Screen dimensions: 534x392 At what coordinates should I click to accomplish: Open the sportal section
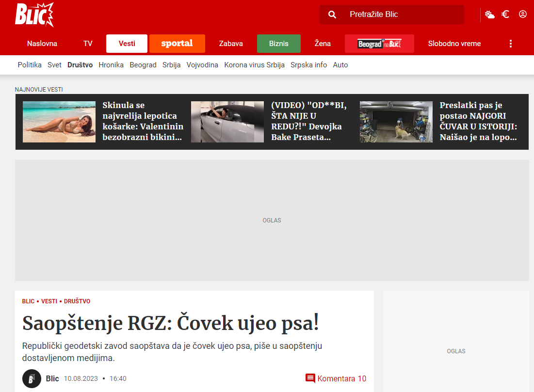point(177,44)
